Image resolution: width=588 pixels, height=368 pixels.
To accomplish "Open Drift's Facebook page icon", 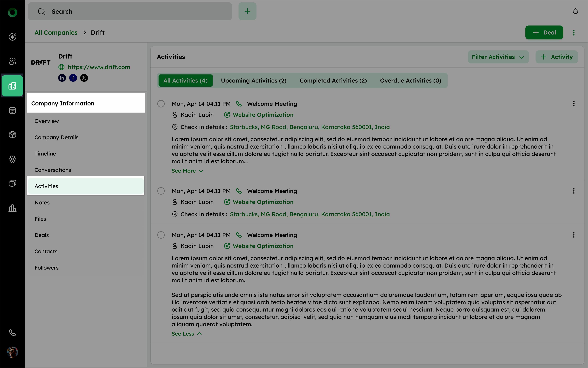I will point(73,78).
